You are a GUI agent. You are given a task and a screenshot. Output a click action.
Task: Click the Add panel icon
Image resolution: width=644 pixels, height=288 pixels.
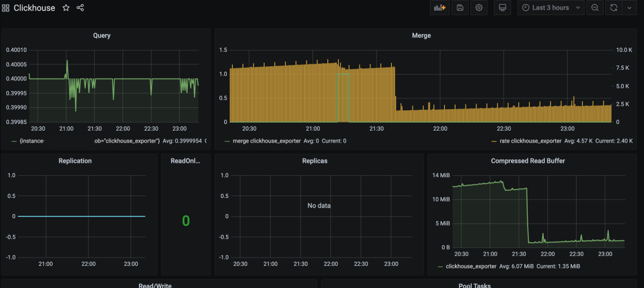(439, 8)
